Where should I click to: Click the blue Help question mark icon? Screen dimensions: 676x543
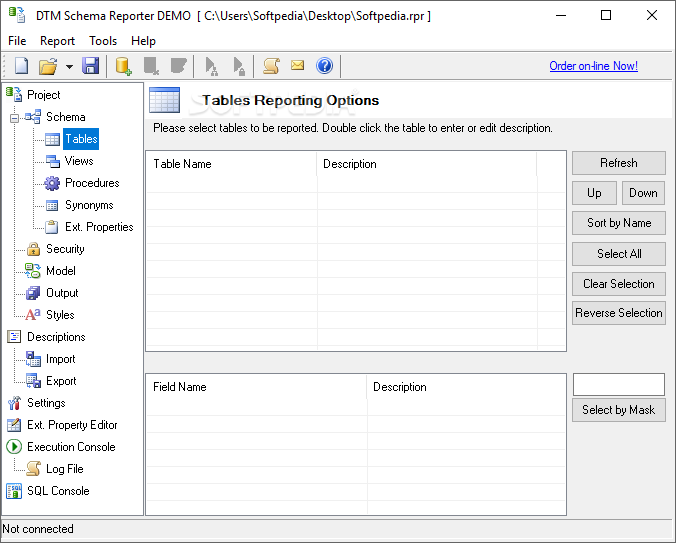tap(324, 66)
